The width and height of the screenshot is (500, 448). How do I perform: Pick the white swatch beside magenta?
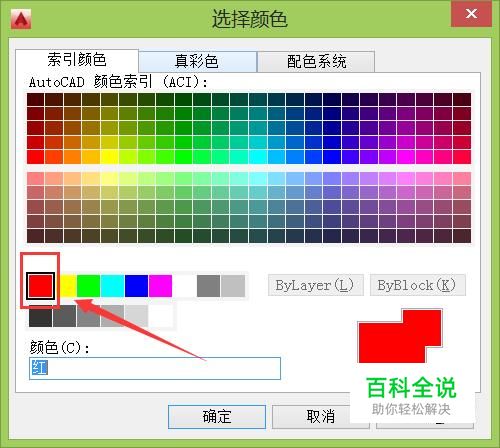pyautogui.click(x=184, y=286)
